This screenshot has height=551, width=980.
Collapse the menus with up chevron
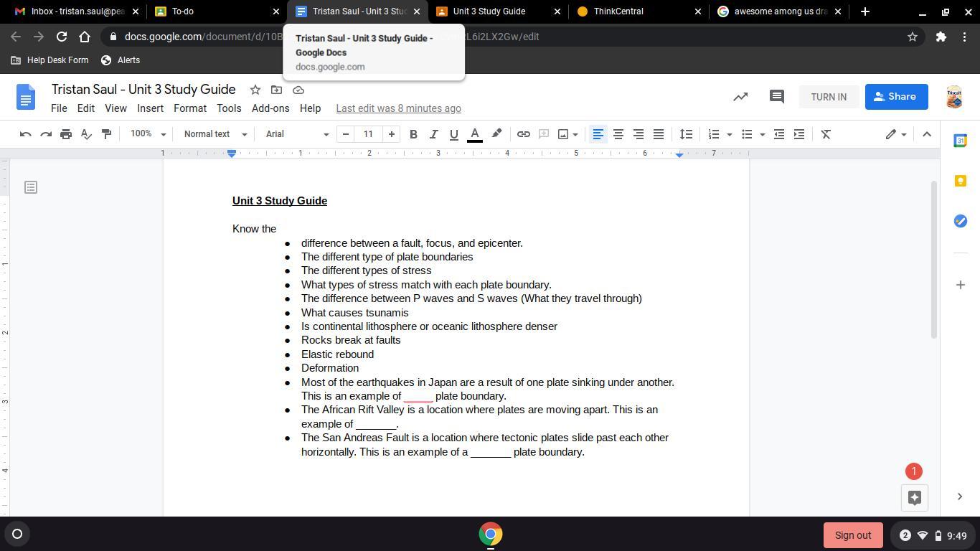927,134
